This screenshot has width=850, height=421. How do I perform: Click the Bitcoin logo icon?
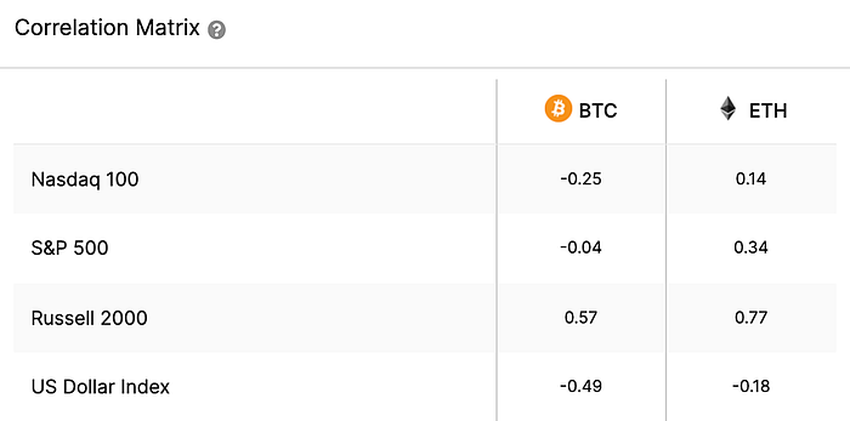coord(558,108)
